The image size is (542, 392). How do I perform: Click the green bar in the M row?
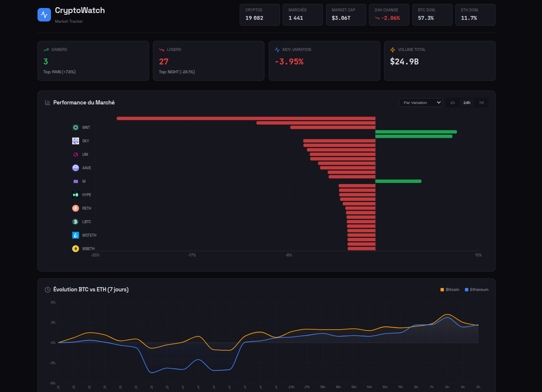(x=398, y=181)
